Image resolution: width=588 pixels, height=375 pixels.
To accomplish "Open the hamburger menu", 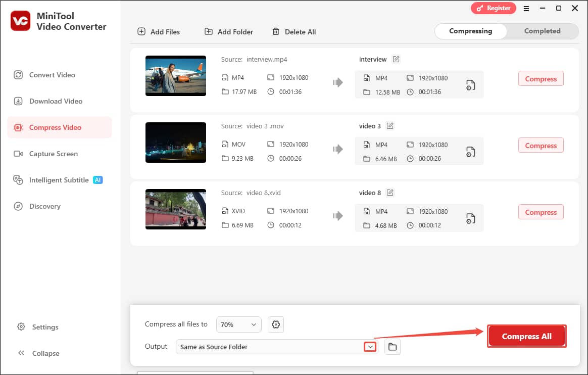I will click(x=526, y=8).
